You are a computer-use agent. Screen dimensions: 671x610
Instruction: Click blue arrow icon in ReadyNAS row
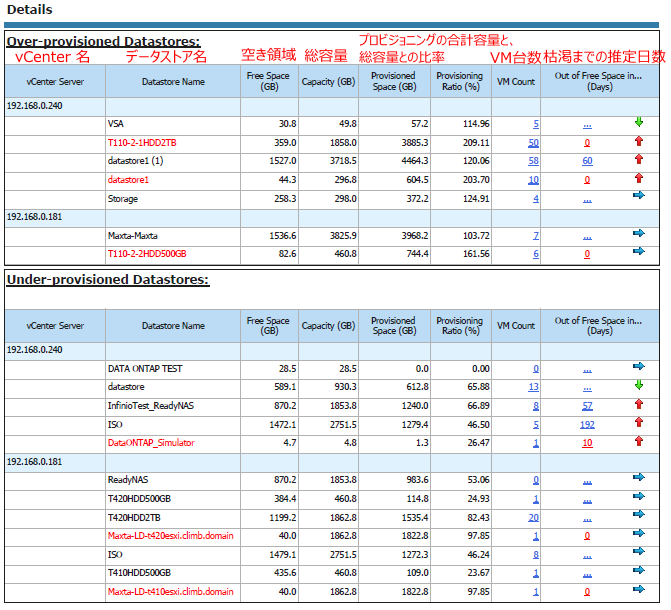(x=638, y=477)
